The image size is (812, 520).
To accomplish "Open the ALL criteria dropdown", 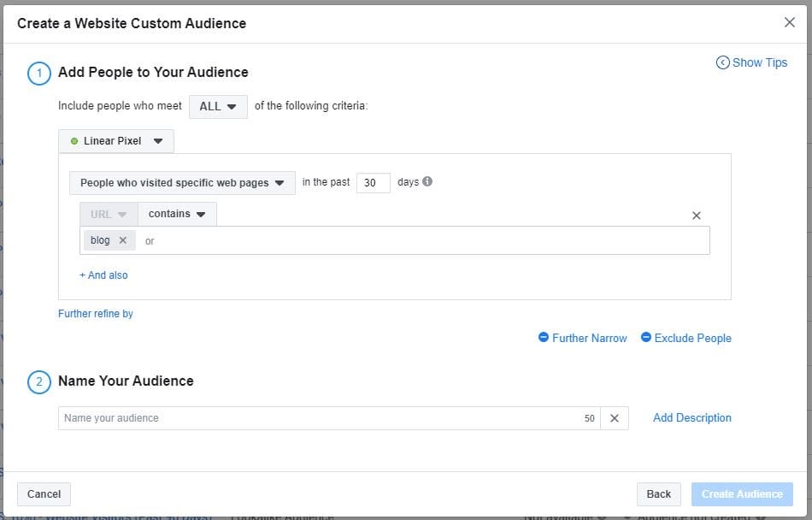I will [218, 107].
